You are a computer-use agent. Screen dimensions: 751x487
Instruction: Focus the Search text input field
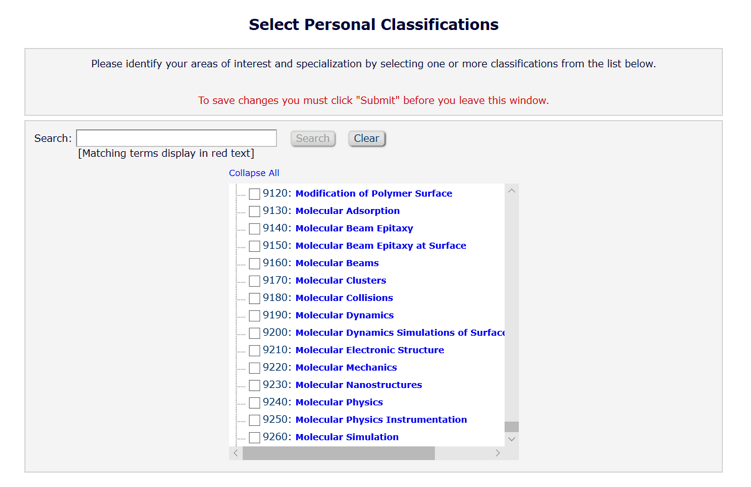tap(176, 138)
